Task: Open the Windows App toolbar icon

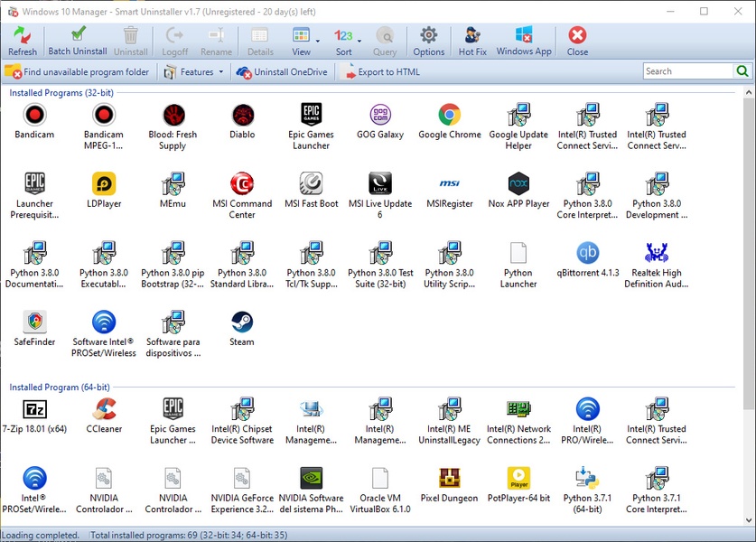Action: pos(524,41)
